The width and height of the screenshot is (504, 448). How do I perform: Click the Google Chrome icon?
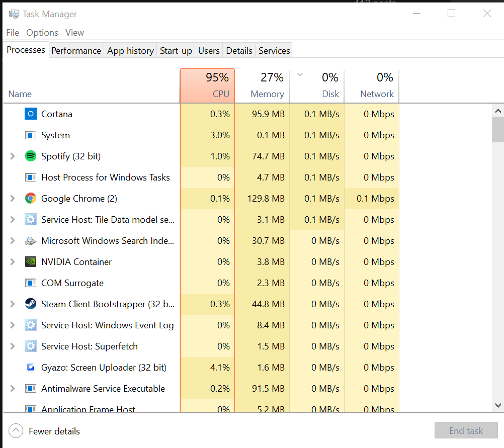31,198
